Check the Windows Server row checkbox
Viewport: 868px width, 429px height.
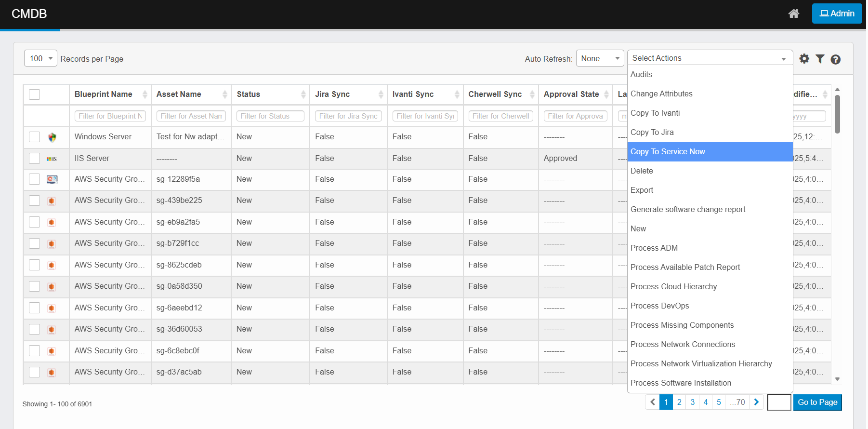35,137
